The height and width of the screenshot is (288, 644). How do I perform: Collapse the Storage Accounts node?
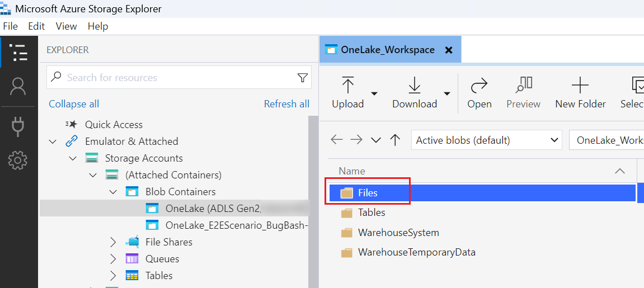[73, 158]
